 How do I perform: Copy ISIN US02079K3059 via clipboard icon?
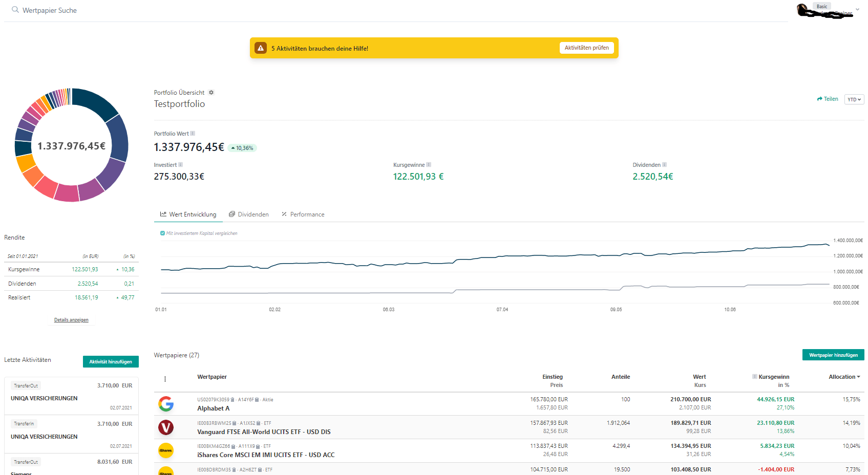pyautogui.click(x=232, y=400)
